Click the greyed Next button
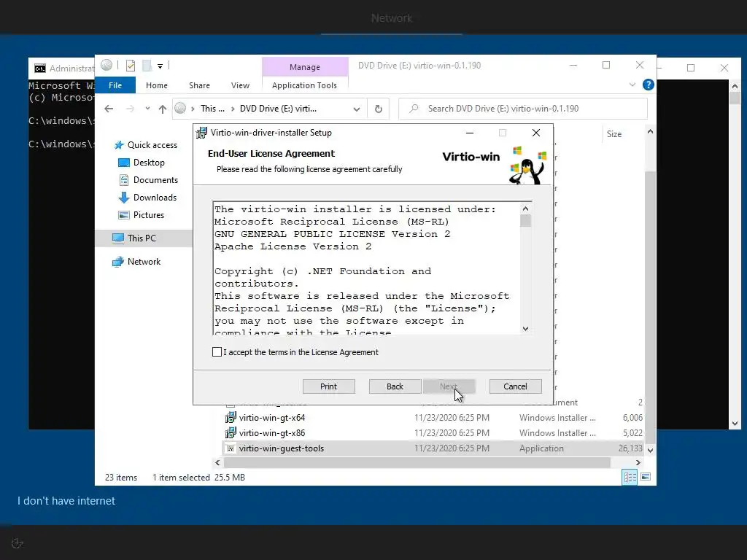This screenshot has height=560, width=747. pyautogui.click(x=449, y=386)
